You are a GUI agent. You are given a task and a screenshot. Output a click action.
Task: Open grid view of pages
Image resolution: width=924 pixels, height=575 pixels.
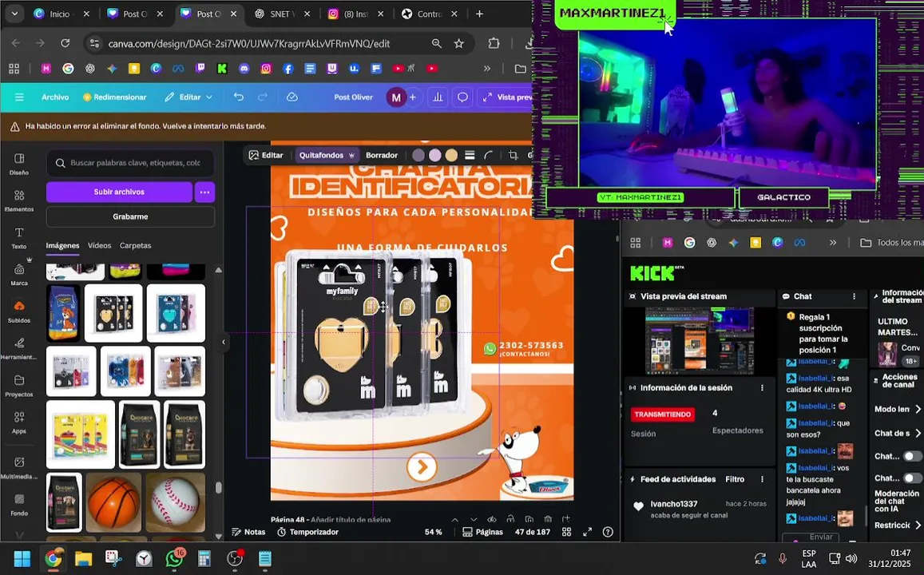[x=566, y=532]
